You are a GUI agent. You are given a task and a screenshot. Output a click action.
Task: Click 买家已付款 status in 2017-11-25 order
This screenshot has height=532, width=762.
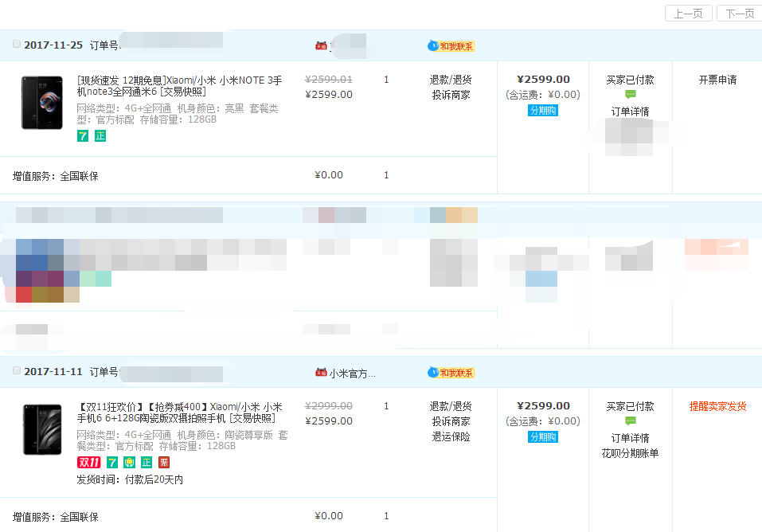pos(631,80)
